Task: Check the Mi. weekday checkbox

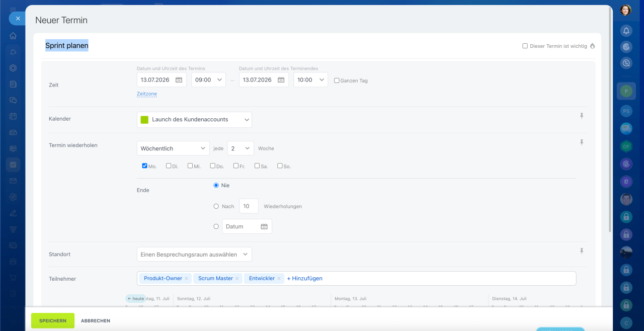Action: coord(190,165)
